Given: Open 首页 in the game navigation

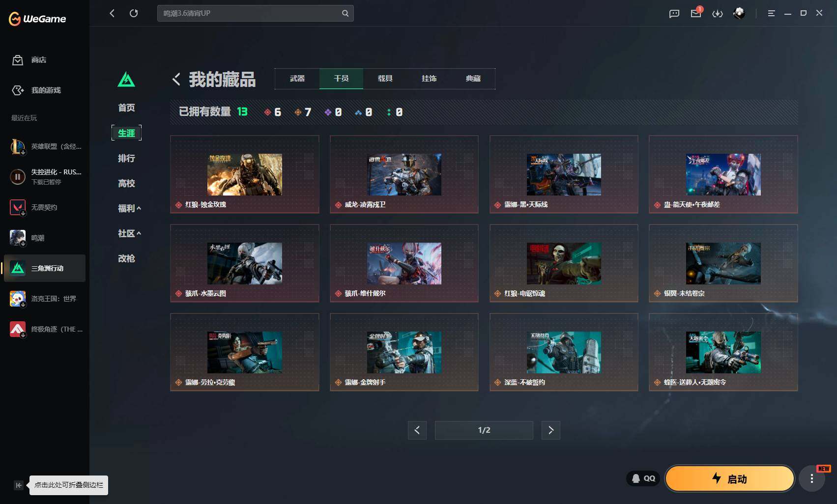Looking at the screenshot, I should [126, 108].
